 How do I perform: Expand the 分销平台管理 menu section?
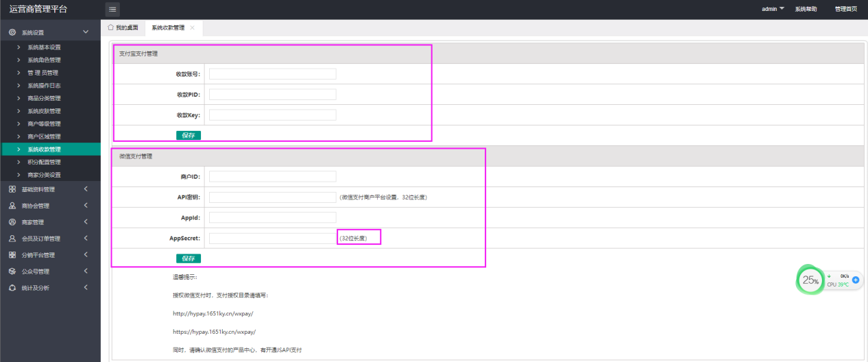(86, 255)
